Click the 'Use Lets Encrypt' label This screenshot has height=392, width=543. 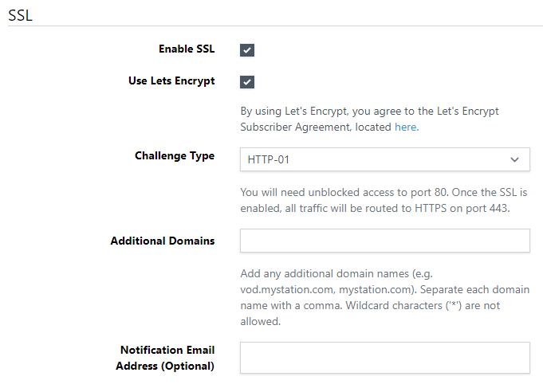coord(171,81)
